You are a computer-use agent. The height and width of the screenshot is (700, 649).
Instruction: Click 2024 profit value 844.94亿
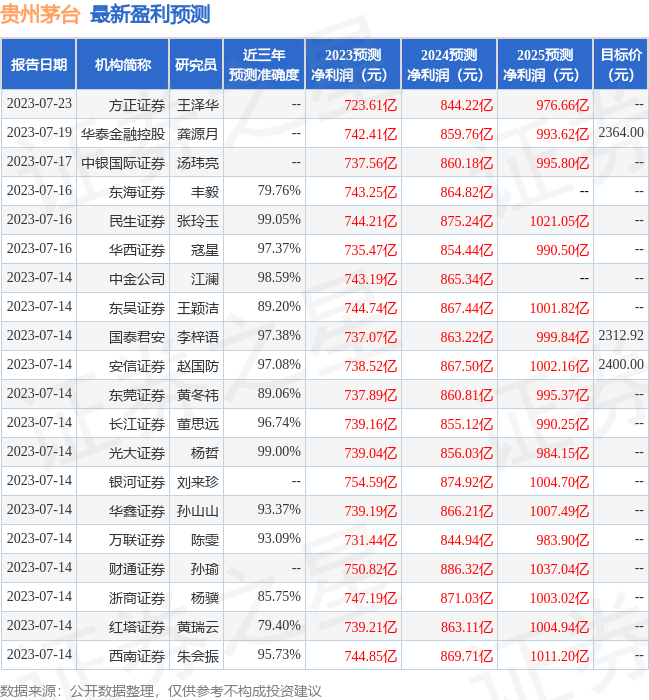pyautogui.click(x=466, y=541)
